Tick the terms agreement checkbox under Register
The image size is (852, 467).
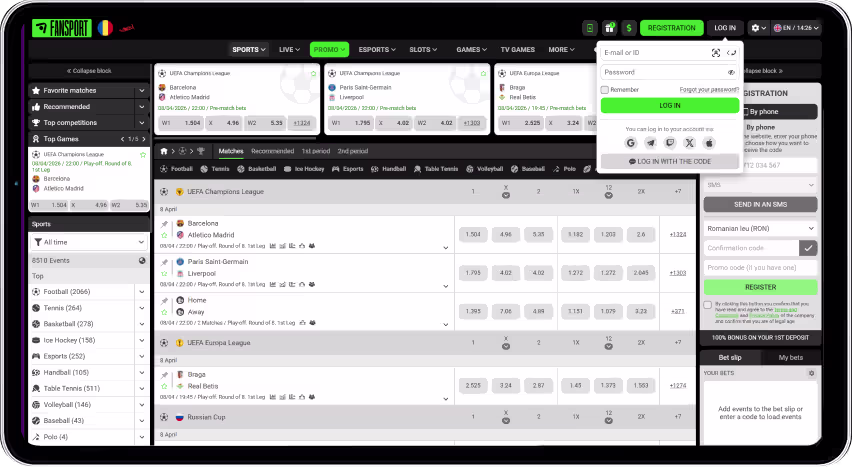tap(707, 305)
